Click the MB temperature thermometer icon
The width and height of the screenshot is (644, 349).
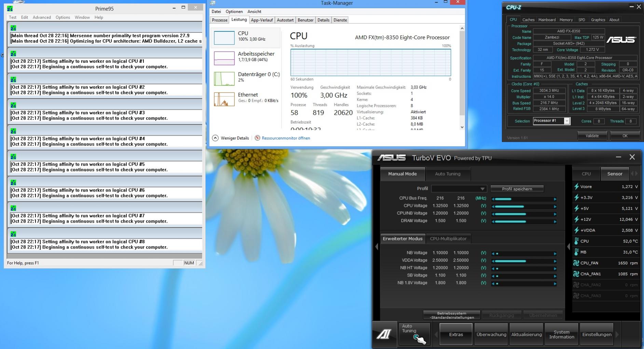[x=576, y=252]
